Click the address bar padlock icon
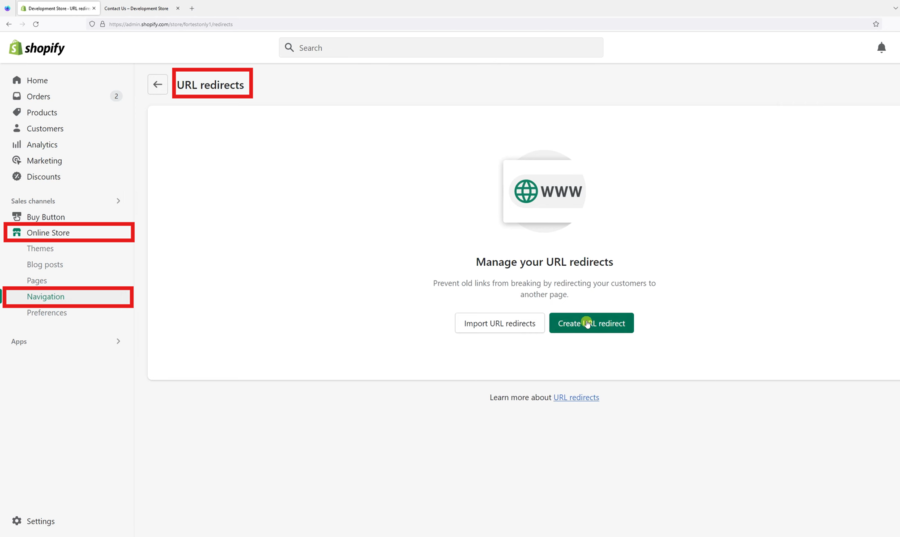 (103, 24)
